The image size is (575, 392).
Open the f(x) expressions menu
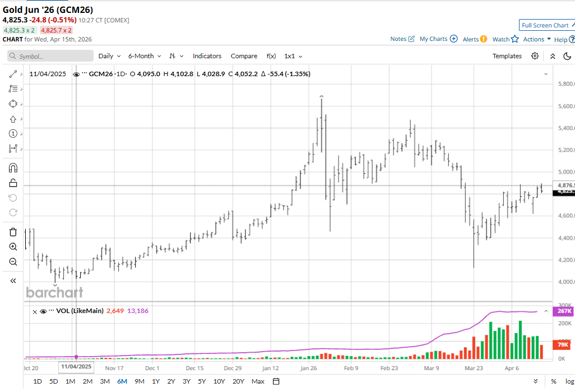click(x=271, y=56)
